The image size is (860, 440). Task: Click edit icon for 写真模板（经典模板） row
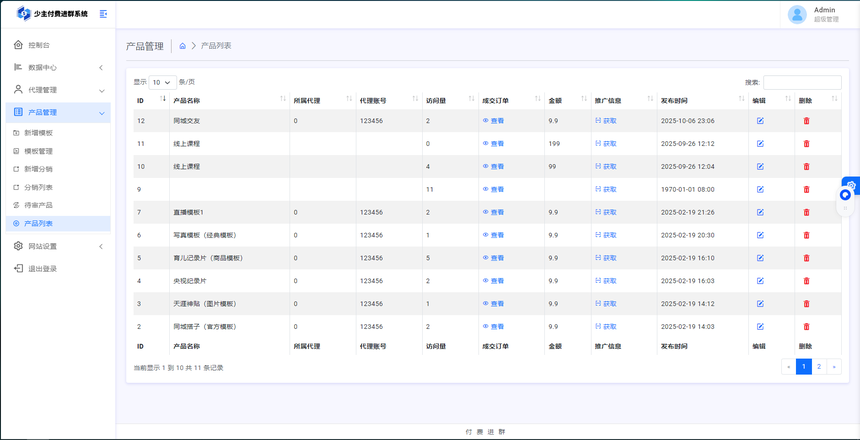(x=760, y=235)
